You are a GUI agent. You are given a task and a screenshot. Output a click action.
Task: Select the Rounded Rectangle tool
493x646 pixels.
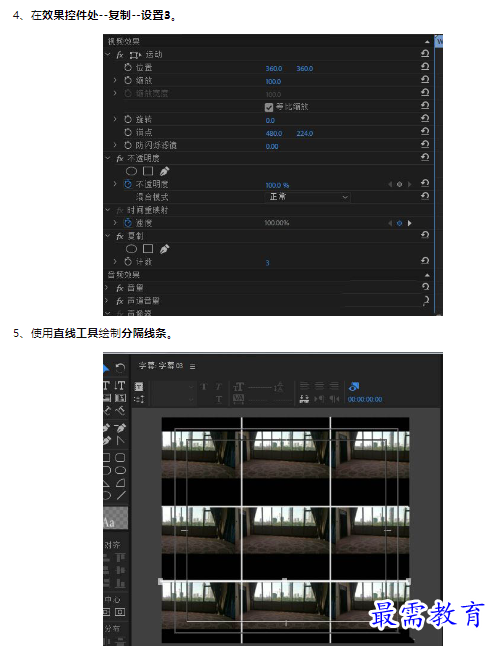click(120, 457)
